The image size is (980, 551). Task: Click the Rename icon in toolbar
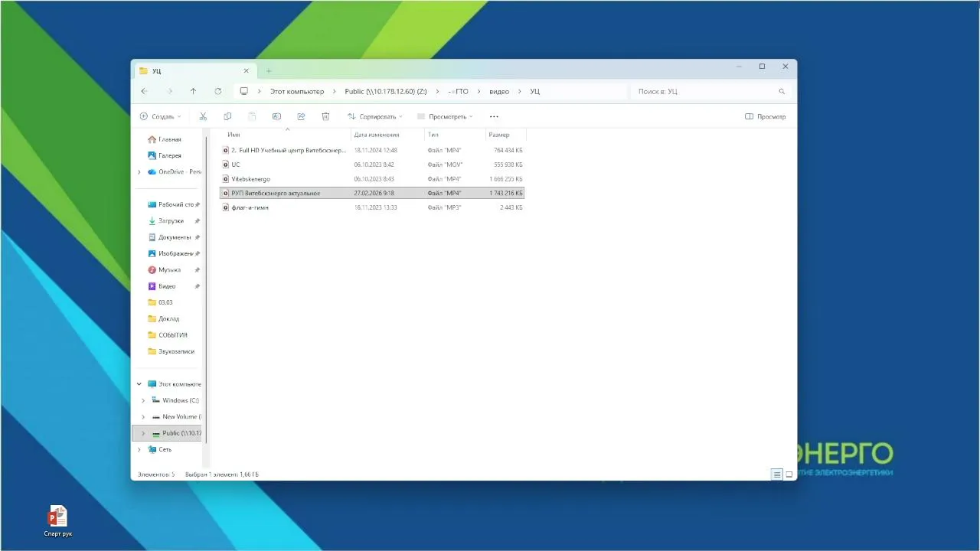coord(276,116)
